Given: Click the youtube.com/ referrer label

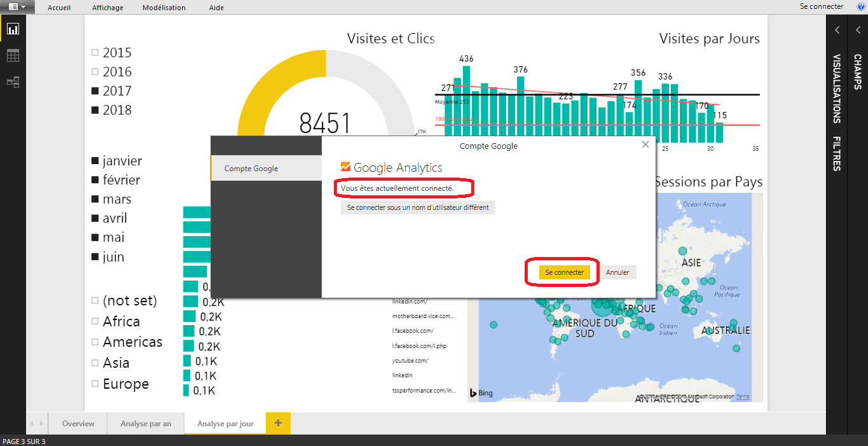Looking at the screenshot, I should click(410, 361).
